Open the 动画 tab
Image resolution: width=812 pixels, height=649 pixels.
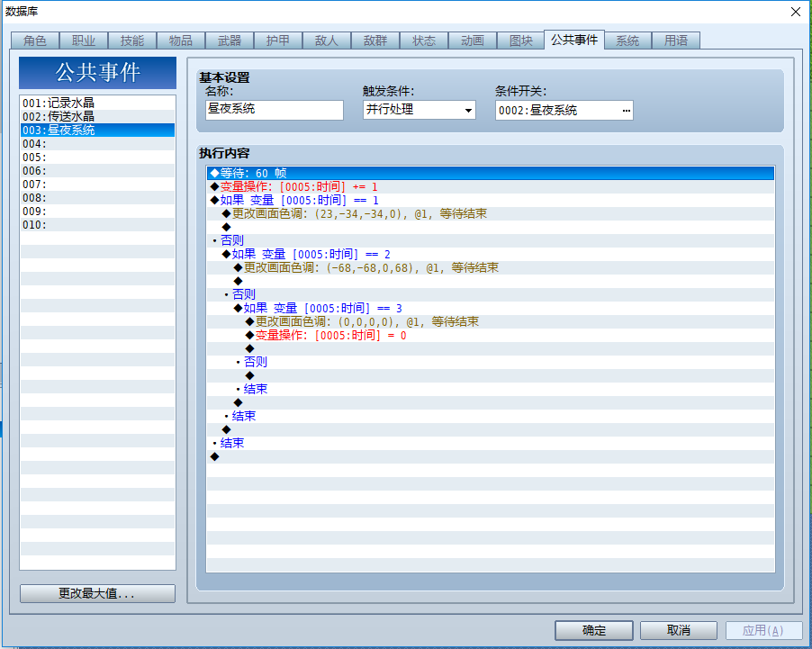(473, 41)
